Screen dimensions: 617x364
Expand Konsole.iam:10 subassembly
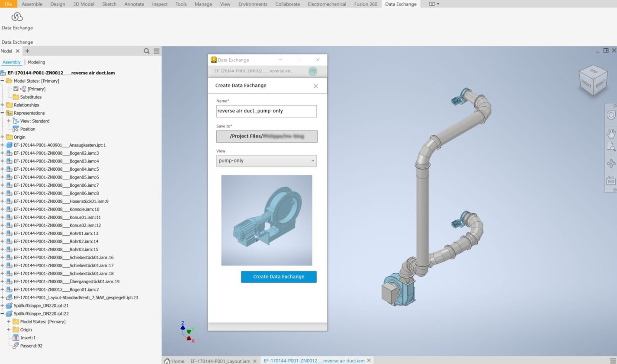[3, 209]
